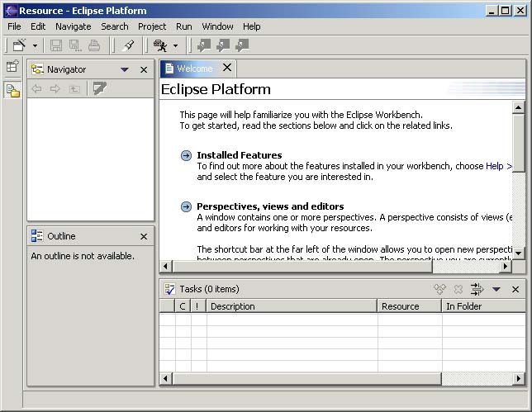Click the Navigator Up one level icon
532x412 pixels.
click(74, 89)
